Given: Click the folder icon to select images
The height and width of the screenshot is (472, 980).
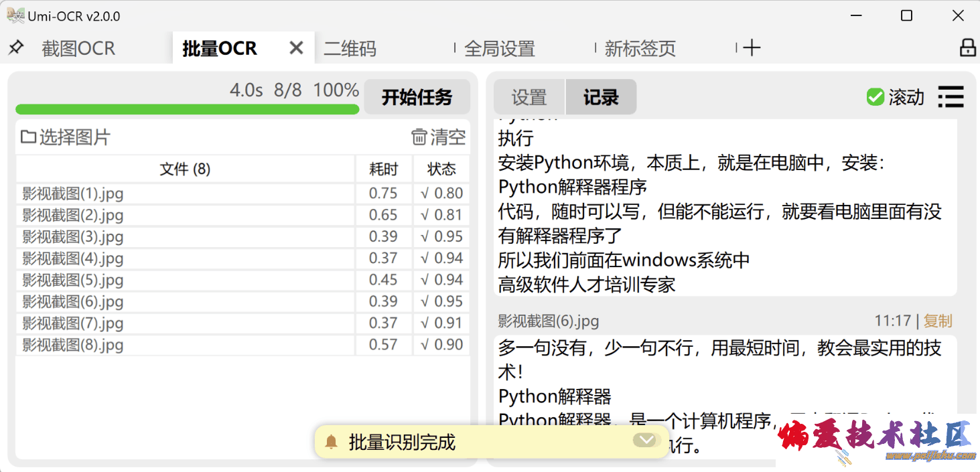Looking at the screenshot, I should pos(28,137).
